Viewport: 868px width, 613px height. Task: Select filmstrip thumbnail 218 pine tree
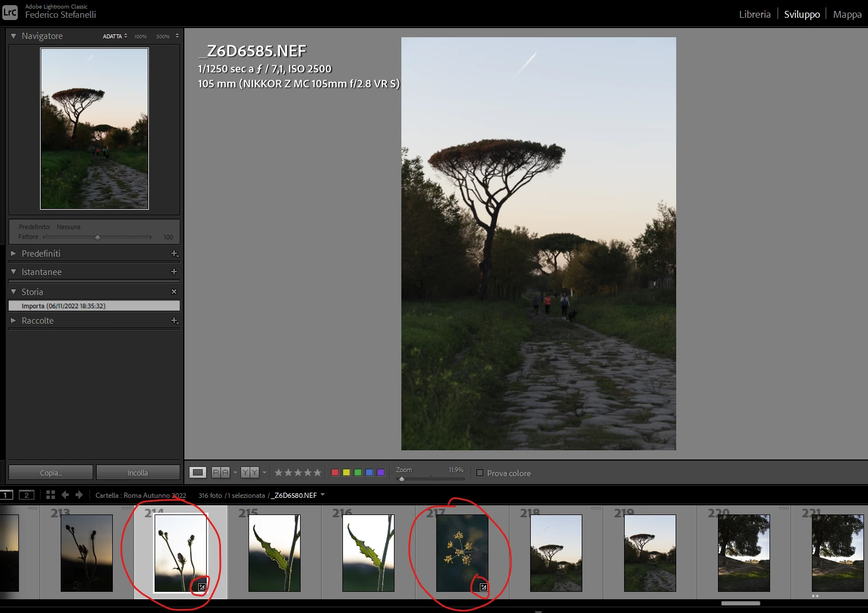(556, 553)
